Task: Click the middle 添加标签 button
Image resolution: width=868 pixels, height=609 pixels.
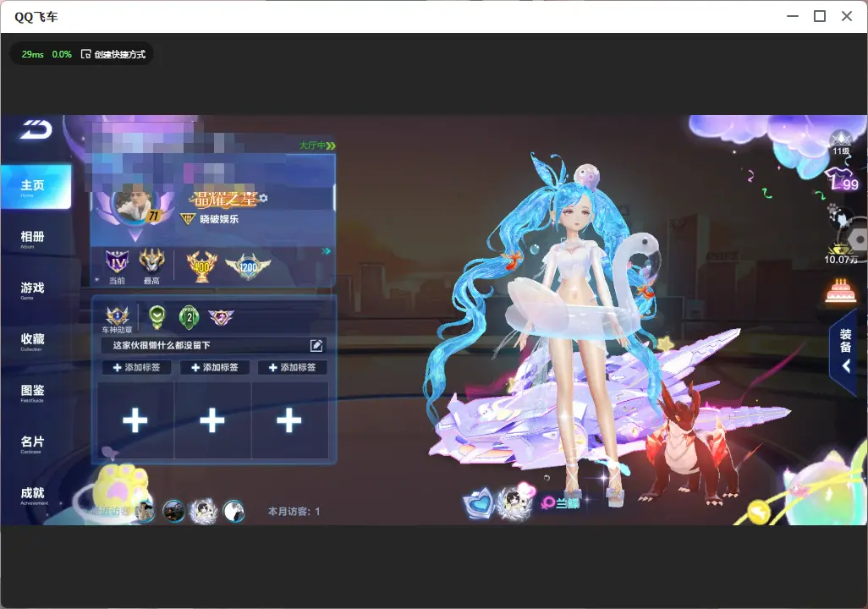Action: coord(214,368)
